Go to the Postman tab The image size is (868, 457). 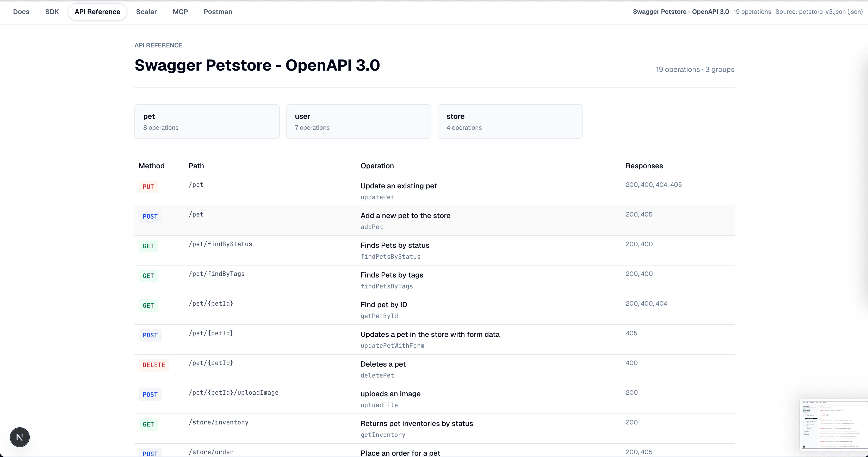click(x=218, y=12)
